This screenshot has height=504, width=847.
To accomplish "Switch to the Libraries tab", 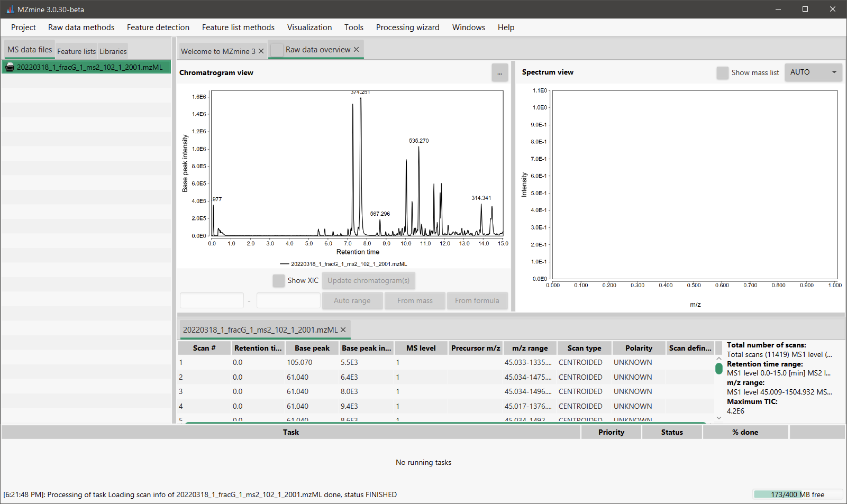I will [x=113, y=51].
